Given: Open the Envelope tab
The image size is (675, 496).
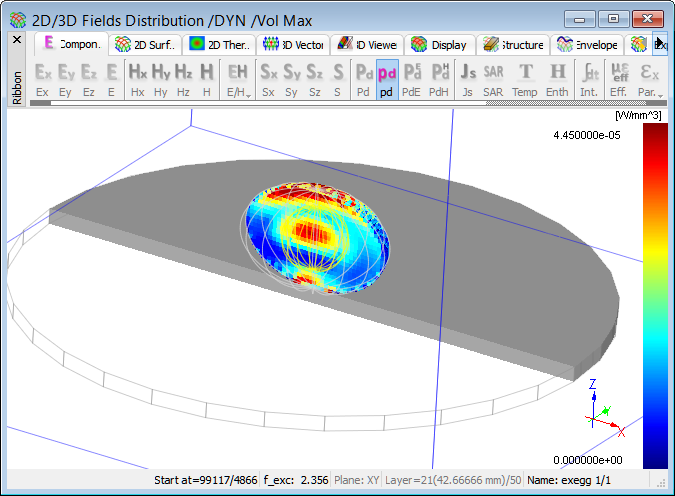Looking at the screenshot, I should 588,44.
